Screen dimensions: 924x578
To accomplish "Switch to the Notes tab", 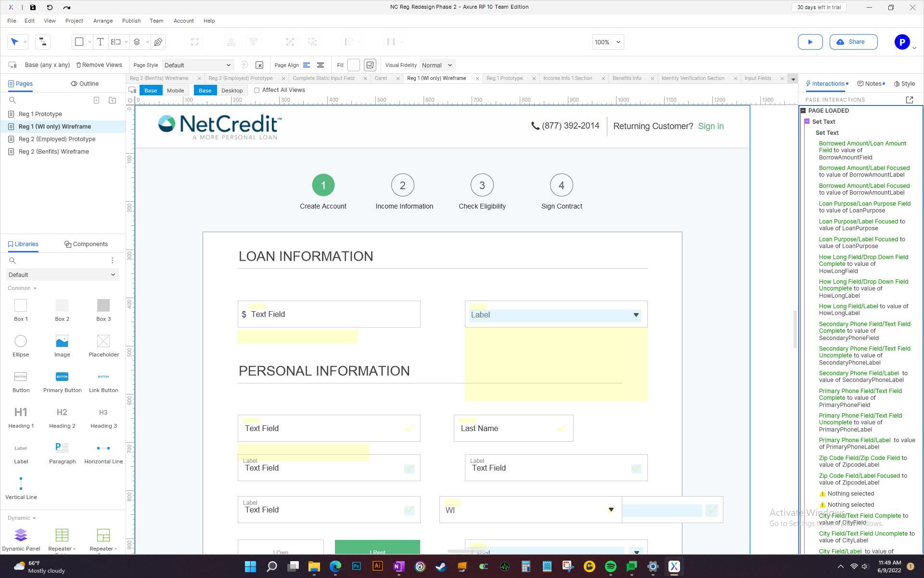I will coord(871,83).
